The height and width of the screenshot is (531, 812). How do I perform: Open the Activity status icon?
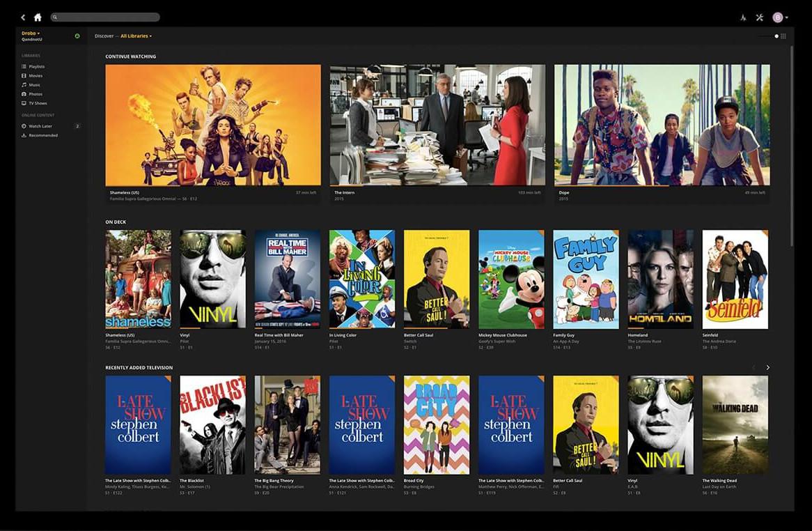[x=743, y=17]
